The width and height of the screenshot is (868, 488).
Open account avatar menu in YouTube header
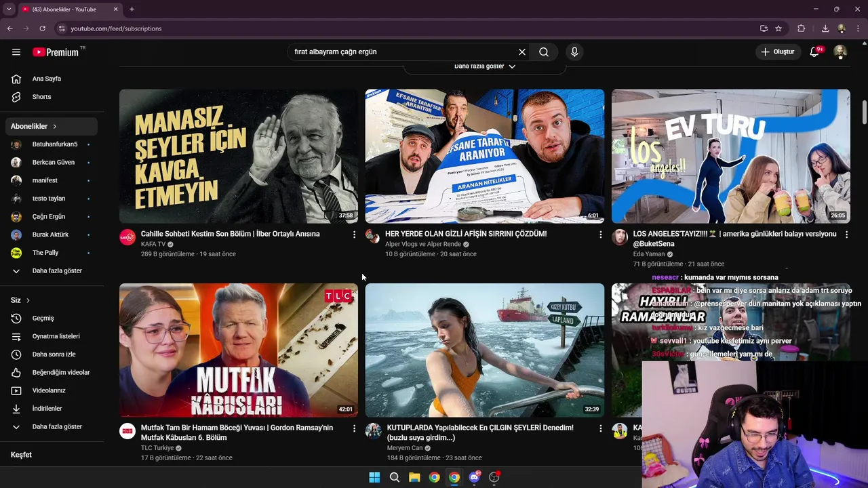(x=840, y=52)
